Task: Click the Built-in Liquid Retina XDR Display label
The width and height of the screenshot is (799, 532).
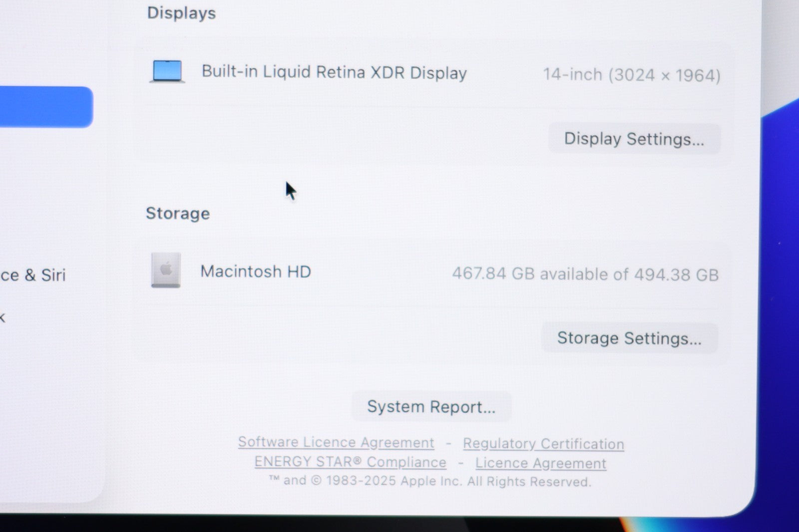Action: pyautogui.click(x=334, y=72)
